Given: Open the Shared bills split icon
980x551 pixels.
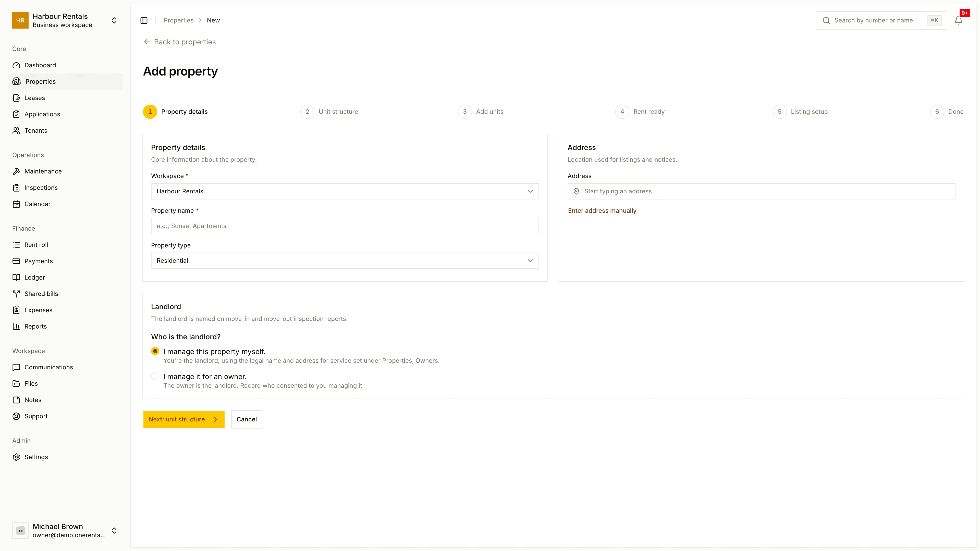Looking at the screenshot, I should 16,294.
